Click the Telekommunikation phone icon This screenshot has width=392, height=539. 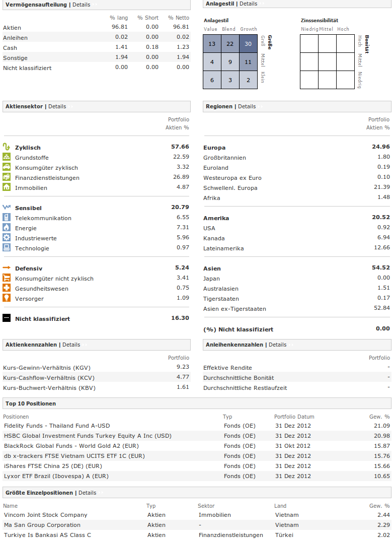[x=7, y=218]
